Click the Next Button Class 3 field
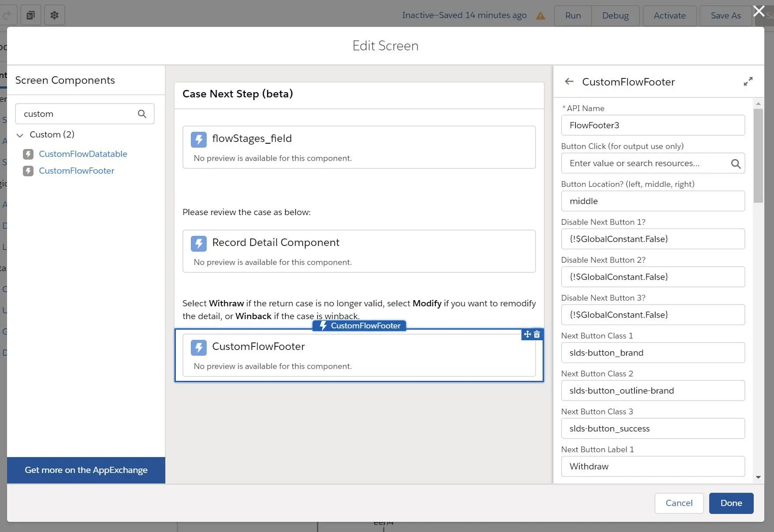This screenshot has height=532, width=774. click(653, 428)
